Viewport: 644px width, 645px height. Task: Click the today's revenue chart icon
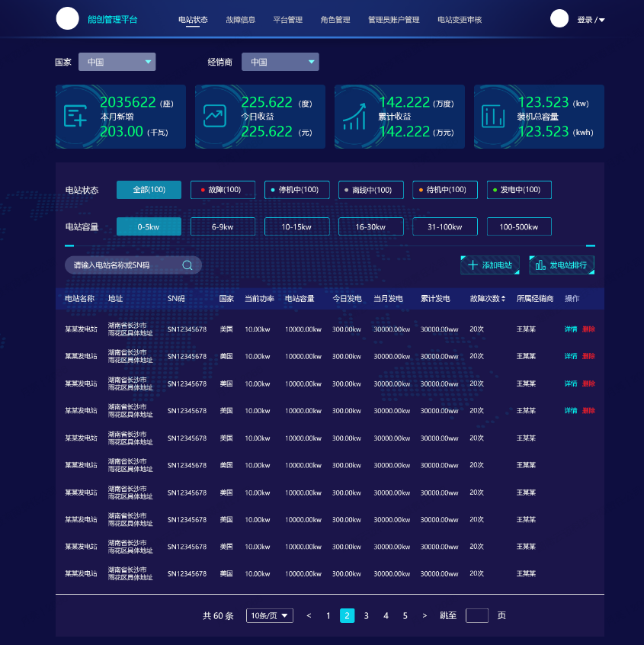[x=215, y=116]
